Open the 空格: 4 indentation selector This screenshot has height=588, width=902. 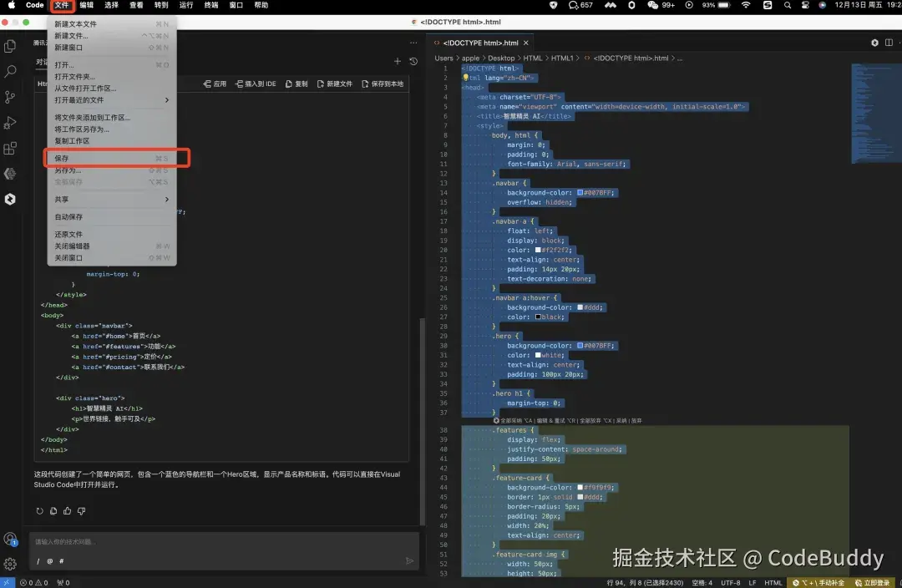(x=702, y=582)
